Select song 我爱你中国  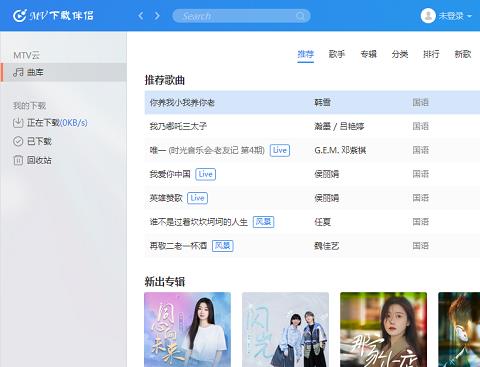pyautogui.click(x=170, y=174)
